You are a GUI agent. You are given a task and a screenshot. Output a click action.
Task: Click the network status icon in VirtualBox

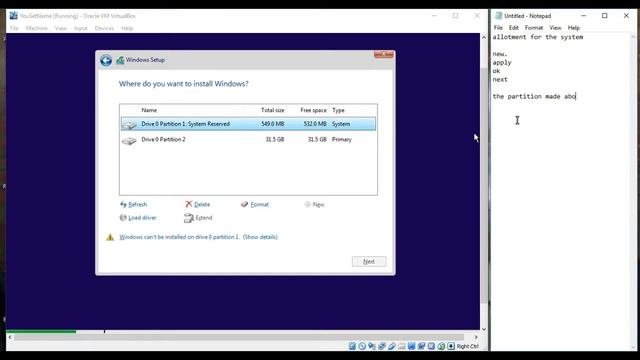[382, 346]
